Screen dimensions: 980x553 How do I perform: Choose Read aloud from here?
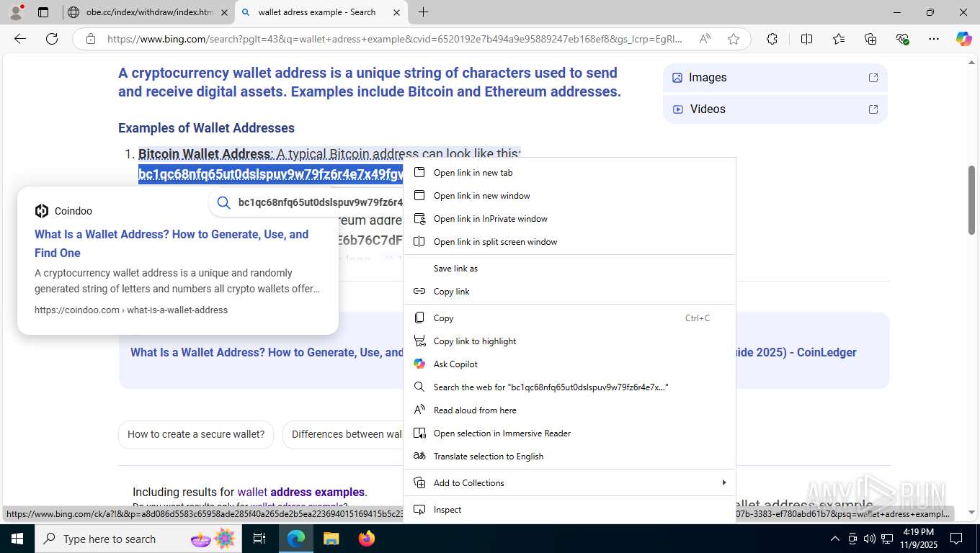pyautogui.click(x=569, y=410)
